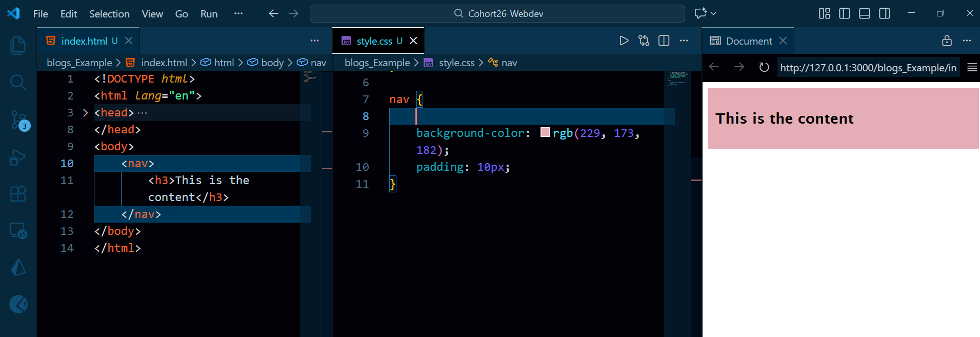
Task: Open the nav breadcrumb in style.css
Action: [x=503, y=63]
